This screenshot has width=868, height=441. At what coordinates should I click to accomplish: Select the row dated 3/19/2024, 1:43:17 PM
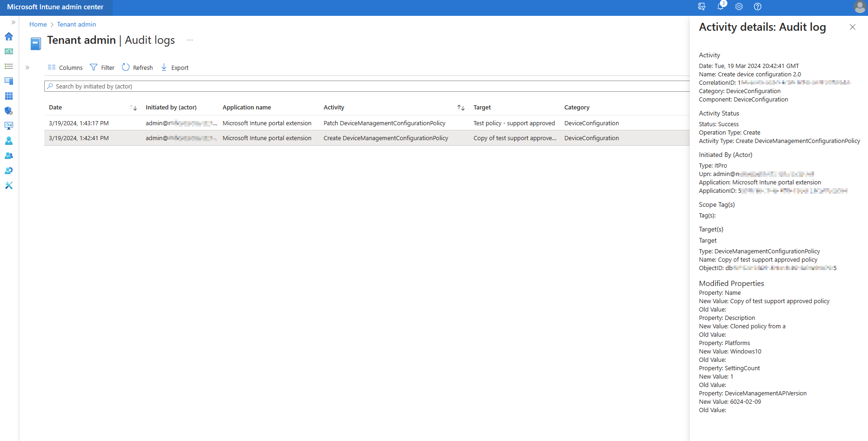pos(367,123)
